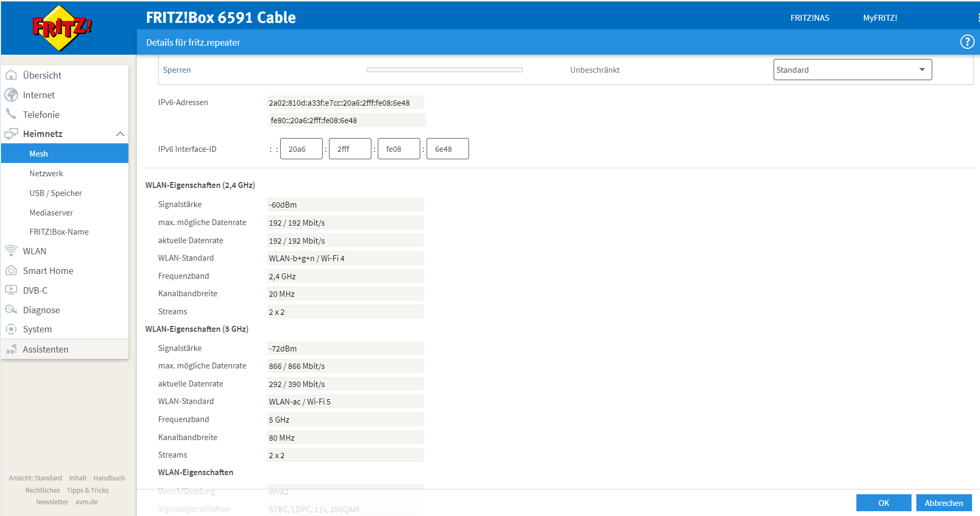Open Tipps & Tricks footer link
The image size is (980, 516).
click(88, 490)
